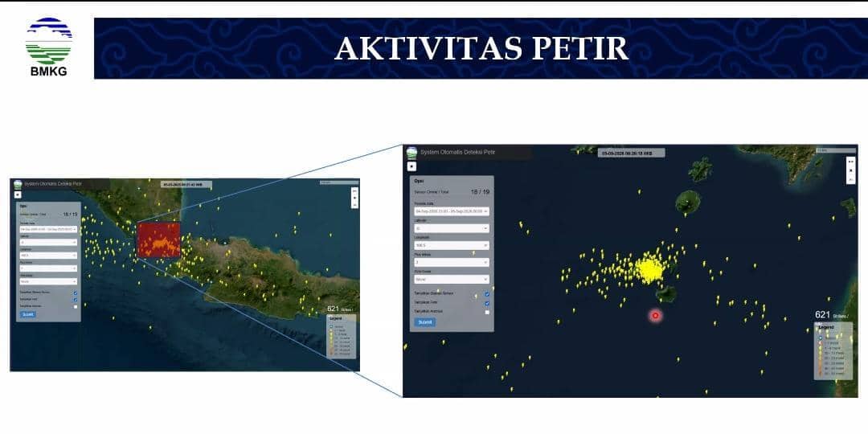Viewport: 868px width, 434px height.
Task: Click the 18 / 19 sensor count in the enlarged map
Action: tap(480, 191)
